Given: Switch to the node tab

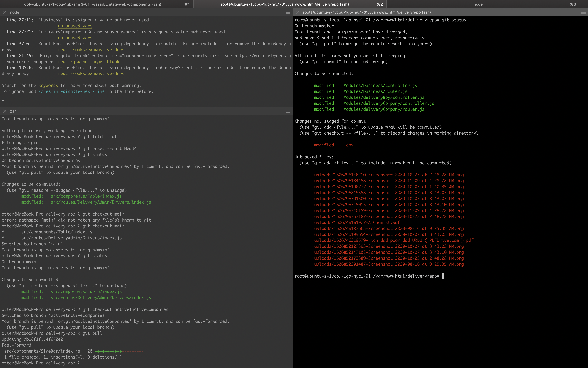Looking at the screenshot, I should 483,4.
